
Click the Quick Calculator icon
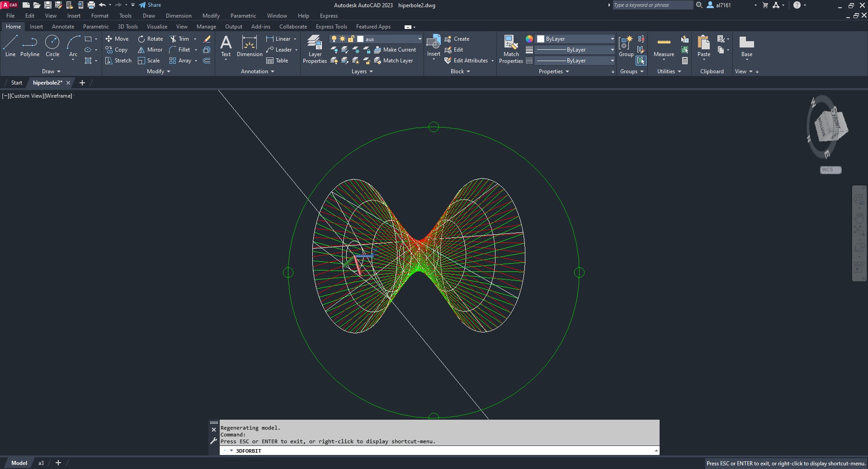685,61
